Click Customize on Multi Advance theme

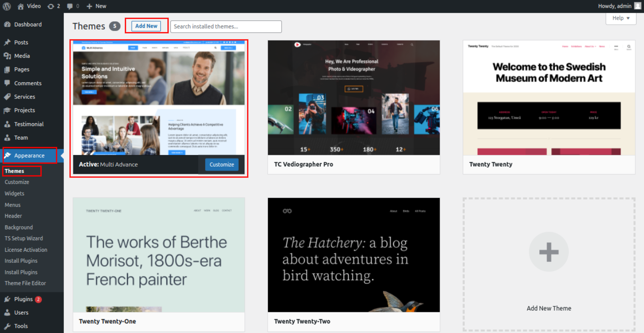coord(222,164)
